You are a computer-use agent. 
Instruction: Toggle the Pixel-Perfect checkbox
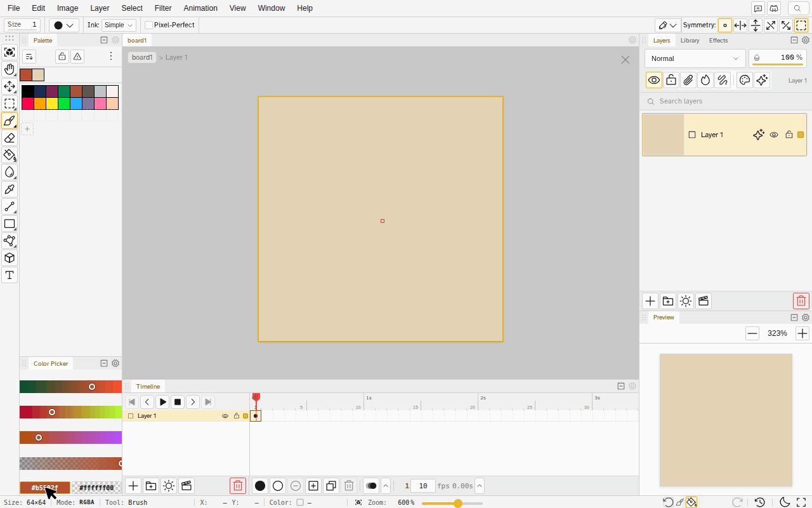coord(149,25)
